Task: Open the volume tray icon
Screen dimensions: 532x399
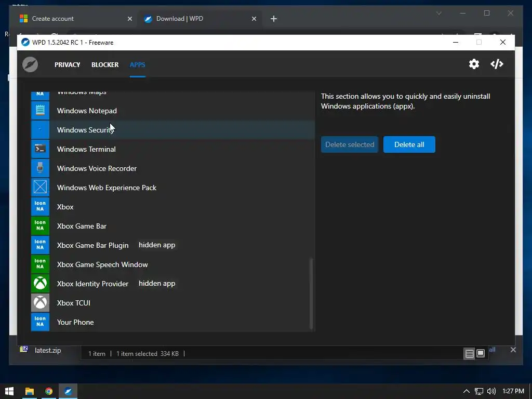Action: point(491,391)
